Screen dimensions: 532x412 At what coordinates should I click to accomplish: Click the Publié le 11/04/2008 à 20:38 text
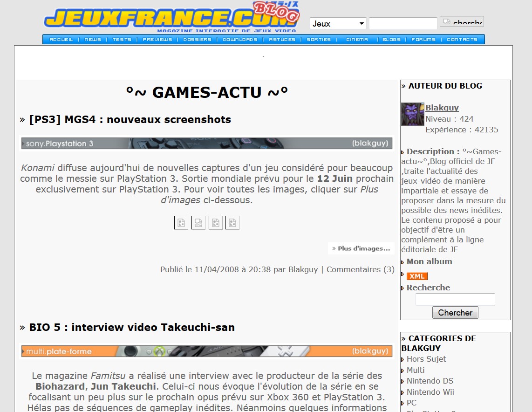(x=215, y=269)
